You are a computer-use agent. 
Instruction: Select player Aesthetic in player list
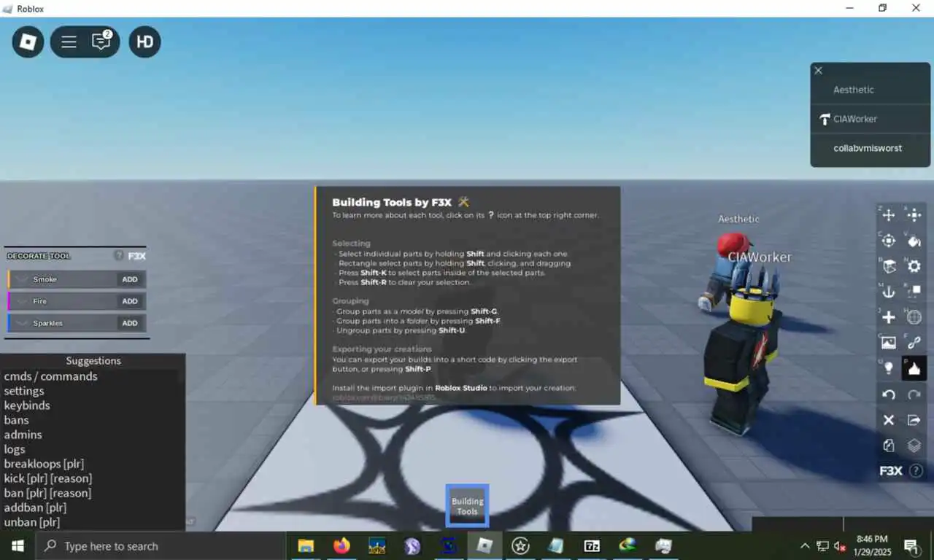[870, 90]
